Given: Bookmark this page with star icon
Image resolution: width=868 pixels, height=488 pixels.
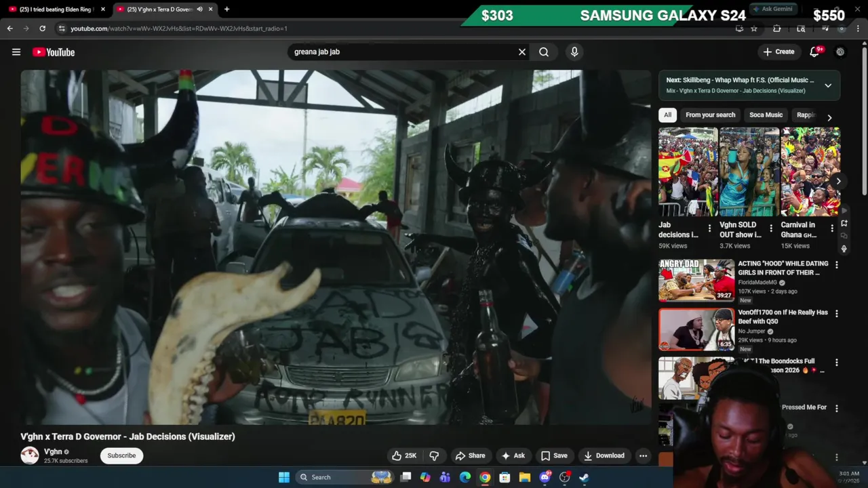Looking at the screenshot, I should pyautogui.click(x=753, y=28).
